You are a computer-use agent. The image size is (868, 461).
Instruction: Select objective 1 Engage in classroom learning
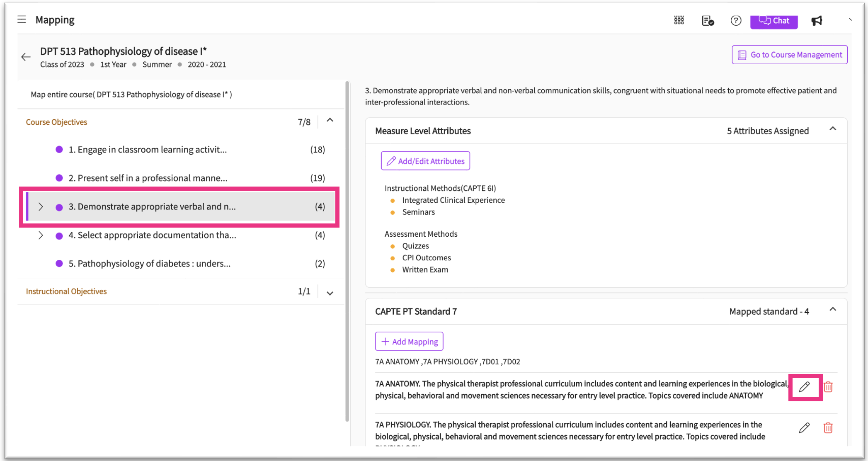click(148, 150)
